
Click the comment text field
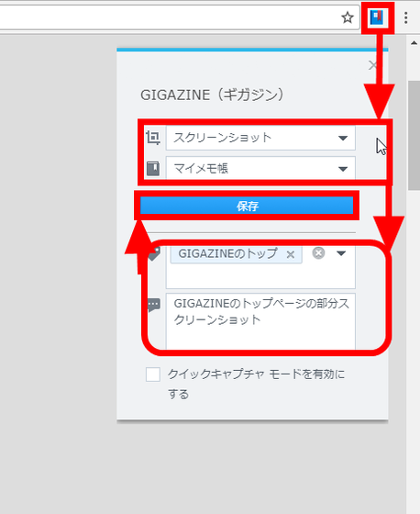coord(260,321)
